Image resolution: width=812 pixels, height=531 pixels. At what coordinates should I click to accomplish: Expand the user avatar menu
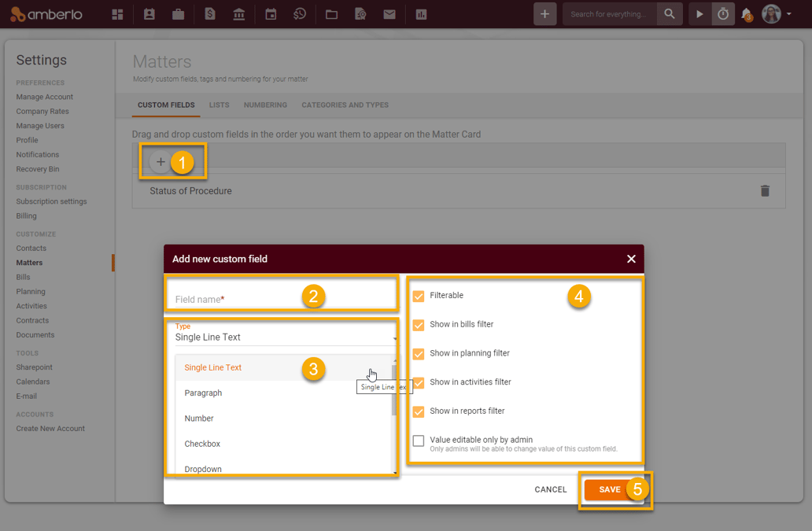coord(773,13)
